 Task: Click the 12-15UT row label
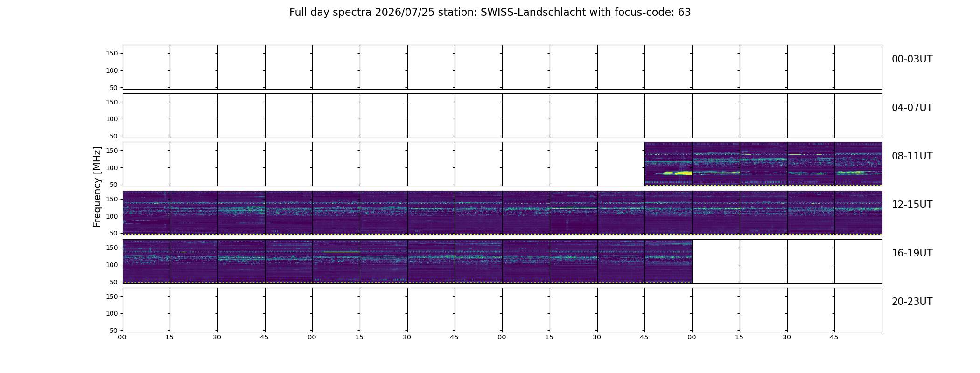912,205
